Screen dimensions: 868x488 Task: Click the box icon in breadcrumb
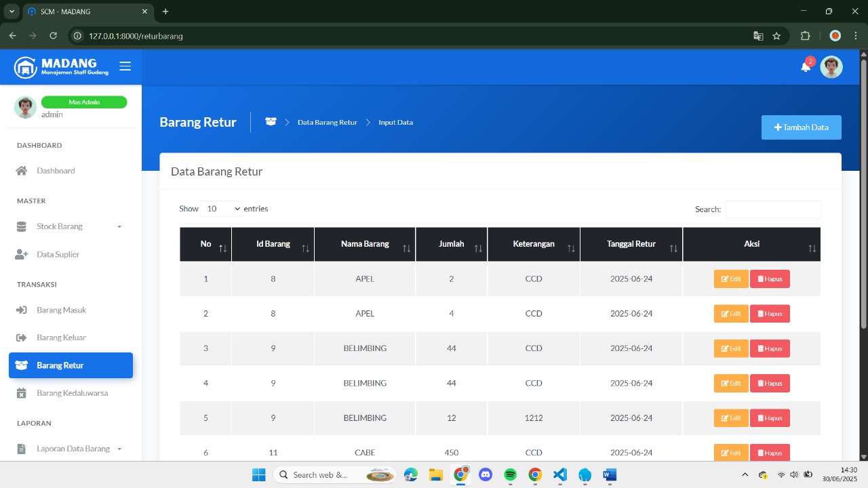click(x=271, y=122)
